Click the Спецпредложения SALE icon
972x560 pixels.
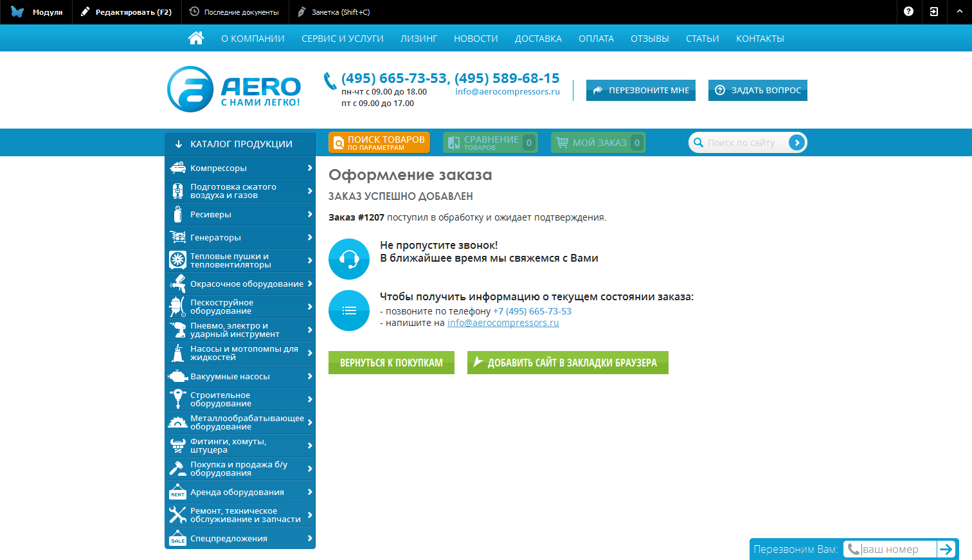pos(177,538)
